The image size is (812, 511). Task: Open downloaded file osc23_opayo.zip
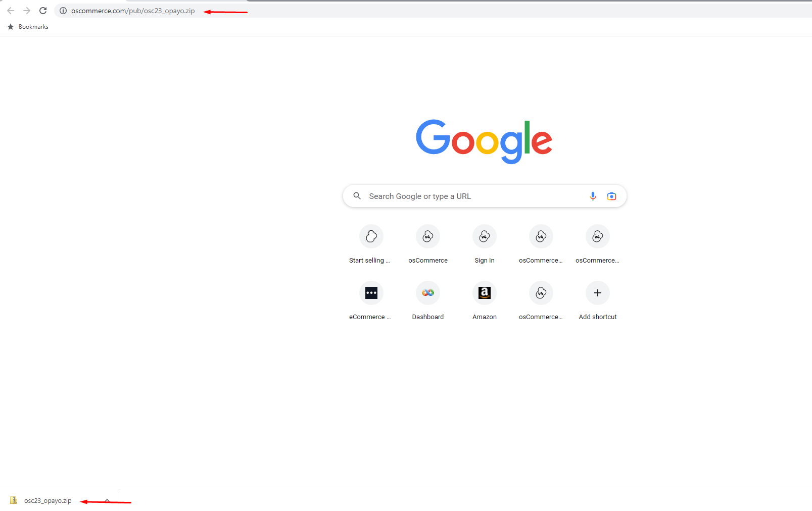tap(48, 501)
